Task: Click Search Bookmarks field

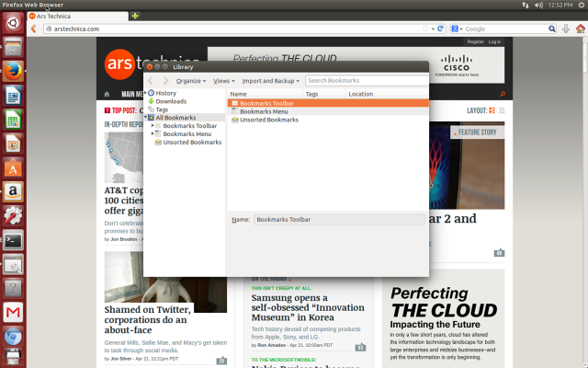Action: (367, 80)
